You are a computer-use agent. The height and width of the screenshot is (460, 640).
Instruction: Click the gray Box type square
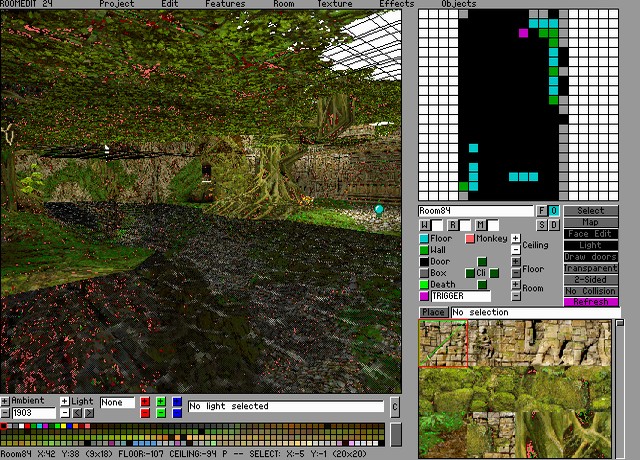click(424, 273)
